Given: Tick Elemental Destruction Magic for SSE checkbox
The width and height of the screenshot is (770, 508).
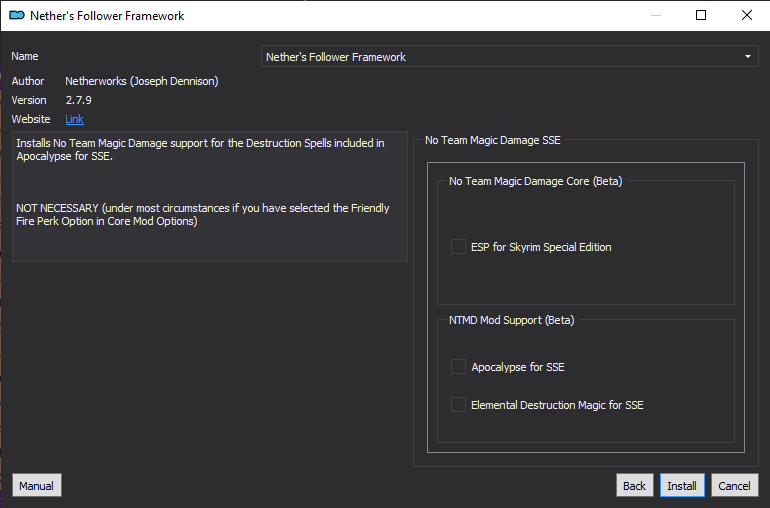Looking at the screenshot, I should [x=458, y=404].
